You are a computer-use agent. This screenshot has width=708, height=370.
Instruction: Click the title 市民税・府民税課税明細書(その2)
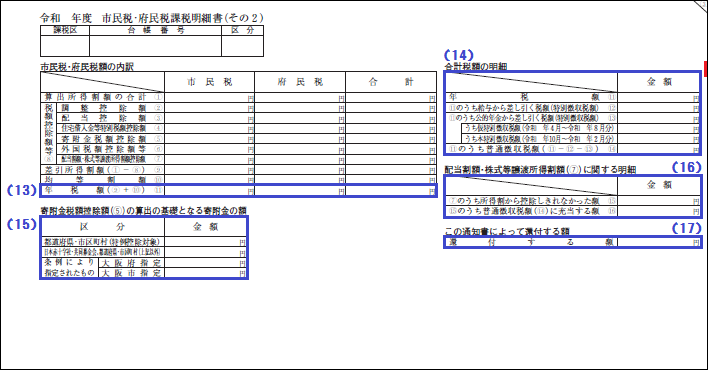point(183,18)
